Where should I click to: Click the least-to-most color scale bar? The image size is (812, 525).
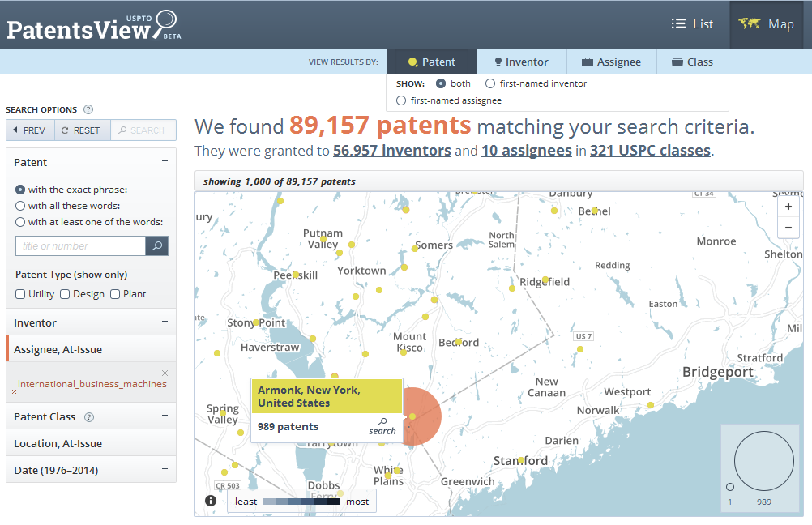coord(301,502)
